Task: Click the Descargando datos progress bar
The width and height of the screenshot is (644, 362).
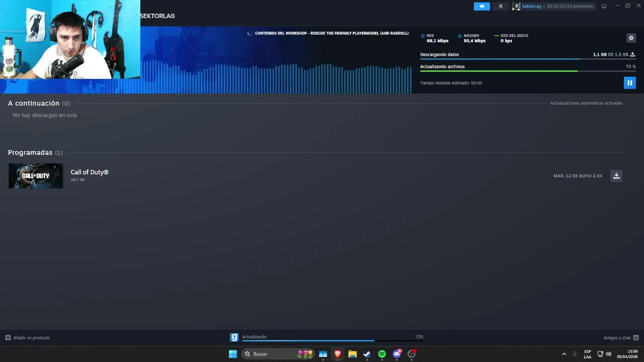Action: pyautogui.click(x=528, y=59)
